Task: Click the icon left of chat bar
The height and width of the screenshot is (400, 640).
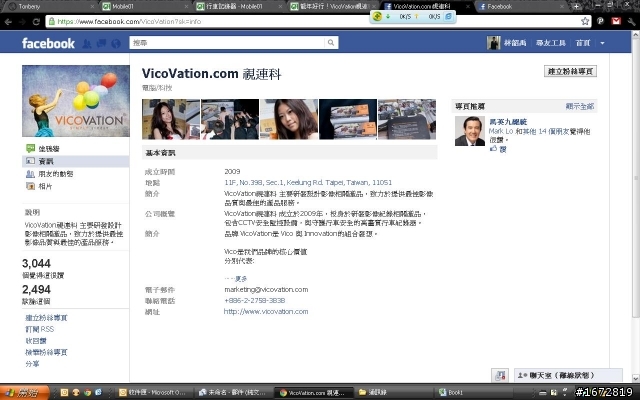Action: pyautogui.click(x=500, y=375)
